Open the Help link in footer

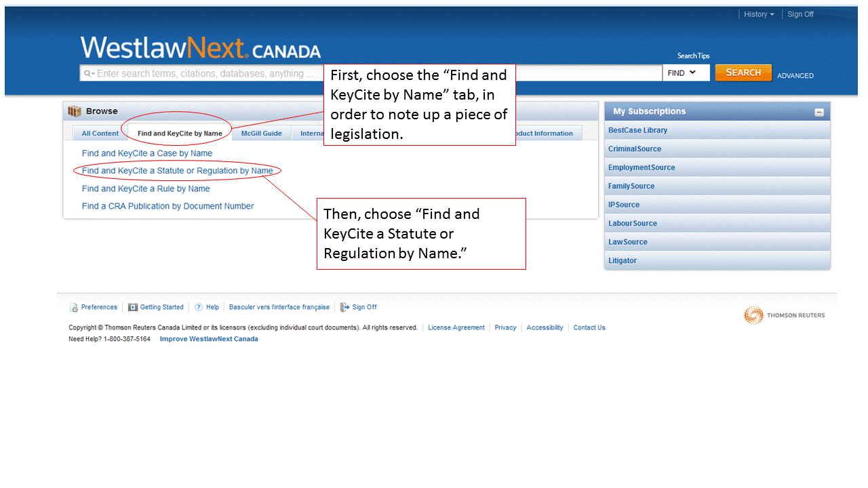click(x=212, y=307)
